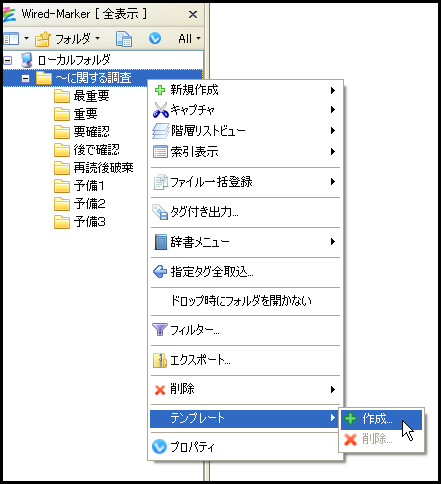The height and width of the screenshot is (484, 441).
Task: Click the scissors icon beside キャプチャ
Action: coord(161,110)
